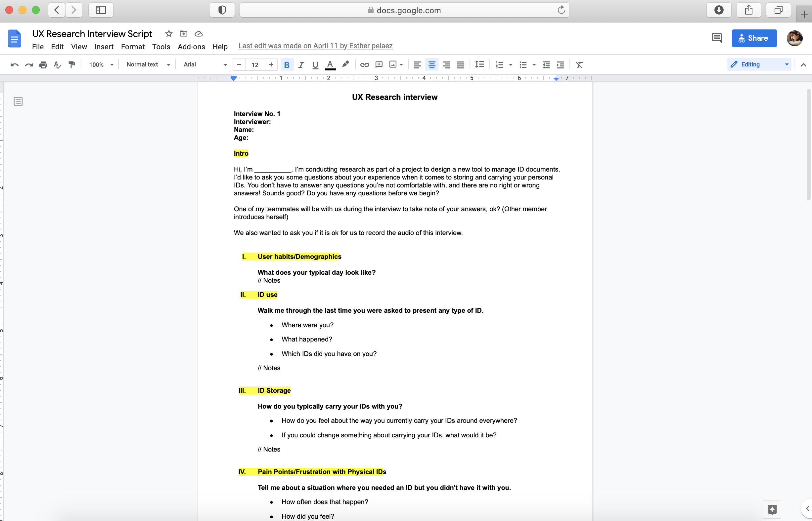The width and height of the screenshot is (812, 521).
Task: Open the comment history icon
Action: 716,38
